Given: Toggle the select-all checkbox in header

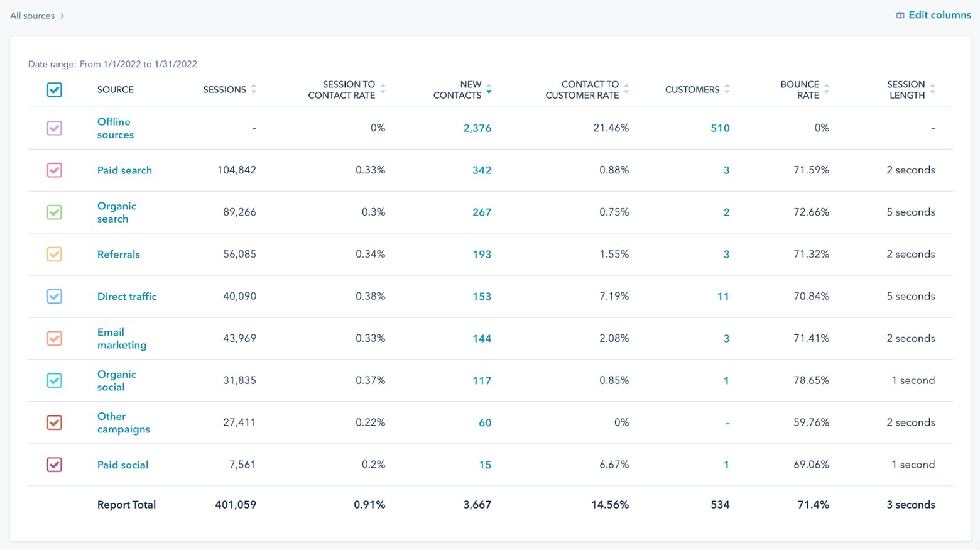Looking at the screenshot, I should point(55,90).
